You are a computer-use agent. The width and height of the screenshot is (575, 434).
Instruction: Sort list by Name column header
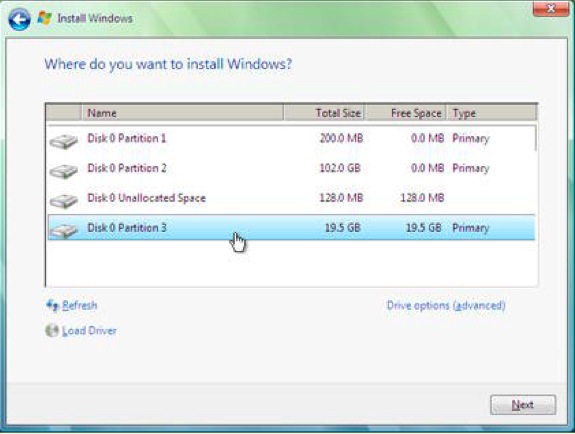[182, 113]
